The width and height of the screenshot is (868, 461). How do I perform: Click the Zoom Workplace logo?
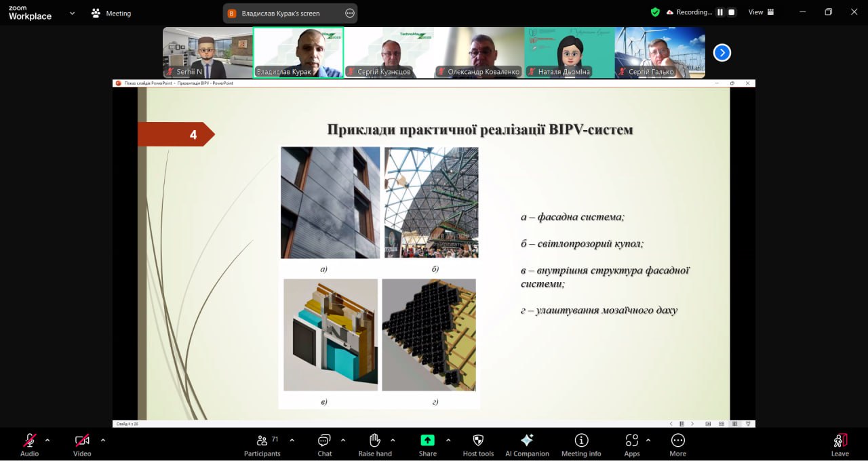click(30, 13)
